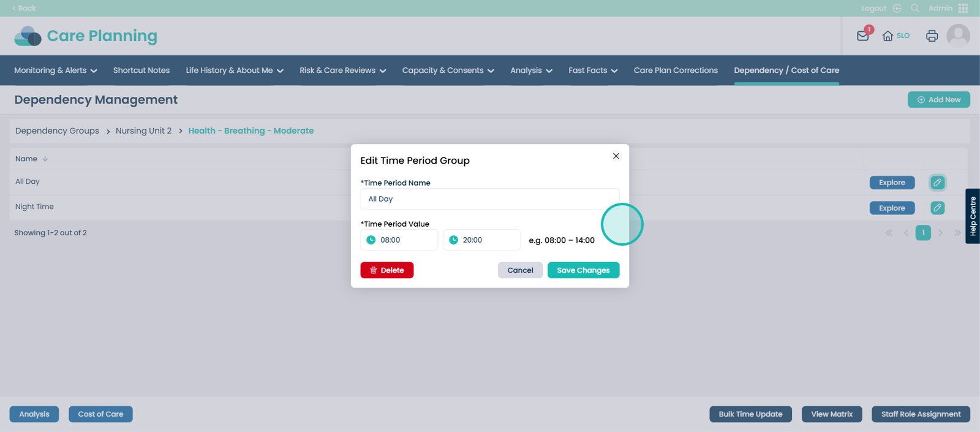Click the end time clock icon
The width and height of the screenshot is (980, 432).
tap(454, 240)
